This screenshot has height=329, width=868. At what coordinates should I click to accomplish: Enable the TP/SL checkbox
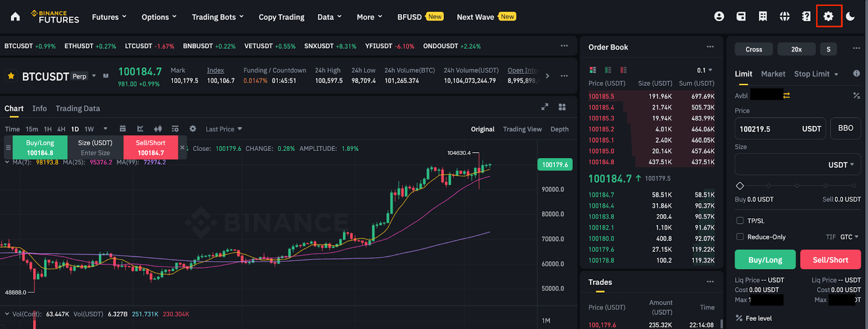pyautogui.click(x=740, y=220)
